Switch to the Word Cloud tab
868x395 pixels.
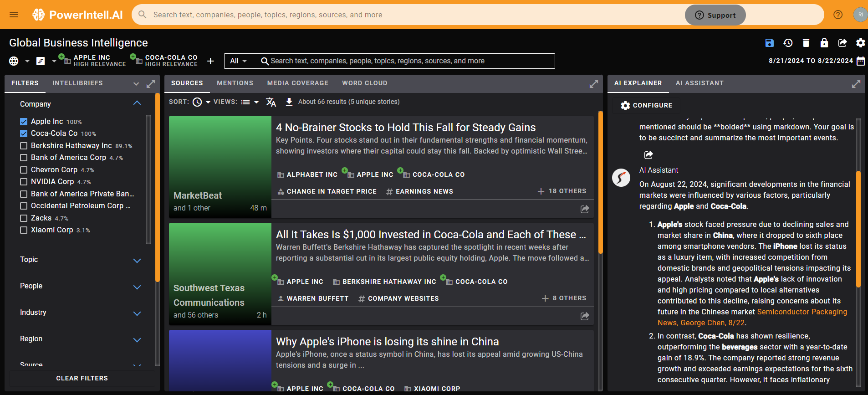[x=365, y=83]
